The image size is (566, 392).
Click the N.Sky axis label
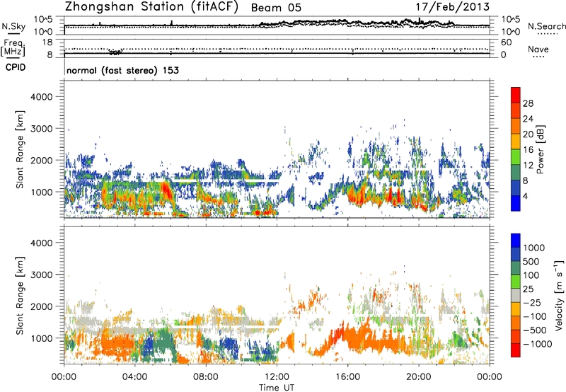point(13,26)
